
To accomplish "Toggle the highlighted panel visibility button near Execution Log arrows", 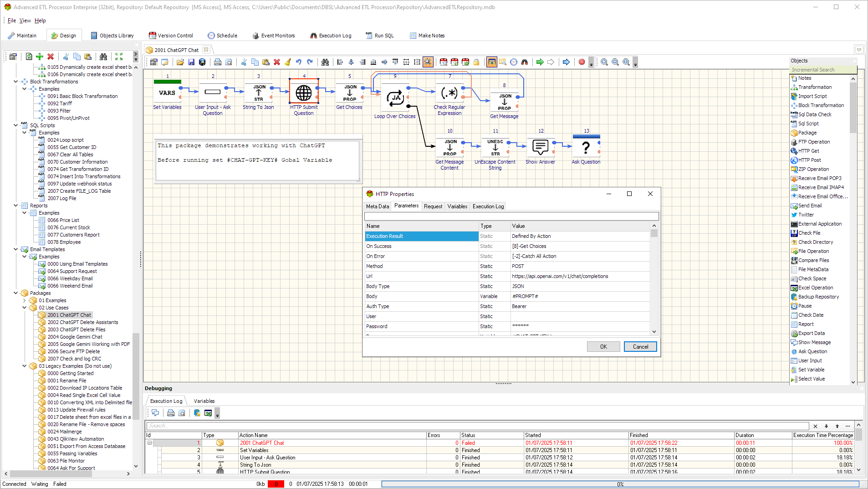I will click(x=491, y=62).
